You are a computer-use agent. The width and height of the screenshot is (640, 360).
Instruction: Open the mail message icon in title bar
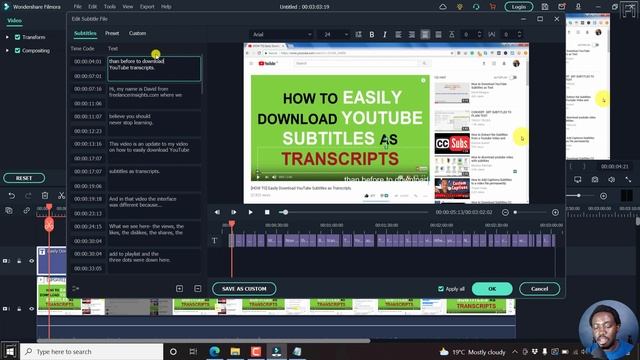click(x=562, y=7)
